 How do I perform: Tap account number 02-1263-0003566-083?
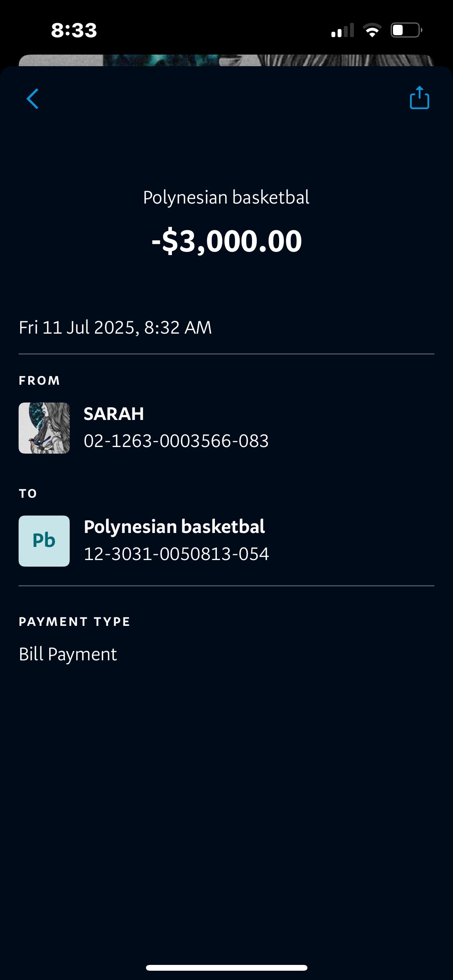pyautogui.click(x=176, y=441)
